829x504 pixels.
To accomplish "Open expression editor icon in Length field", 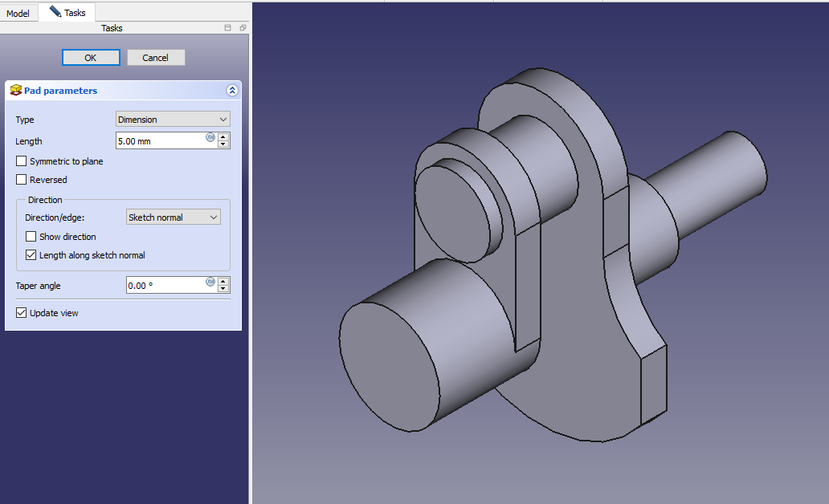I will 210,137.
